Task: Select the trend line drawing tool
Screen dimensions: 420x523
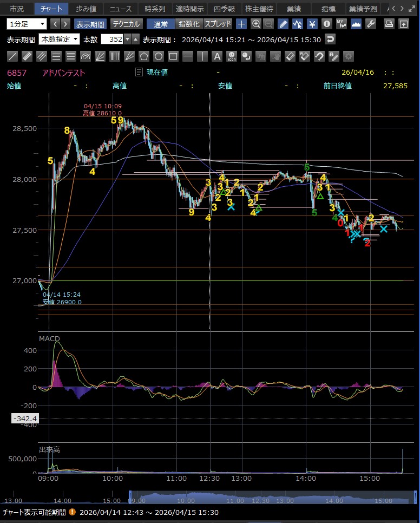Action: pos(12,56)
